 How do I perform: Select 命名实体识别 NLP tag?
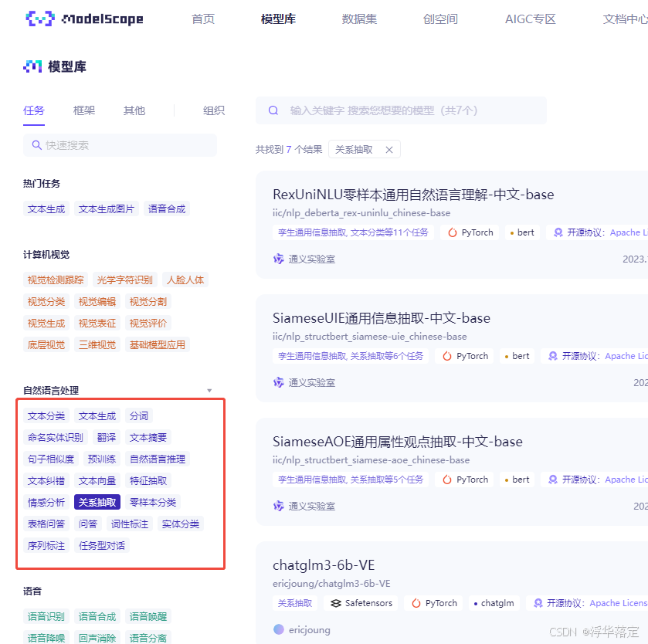point(56,438)
